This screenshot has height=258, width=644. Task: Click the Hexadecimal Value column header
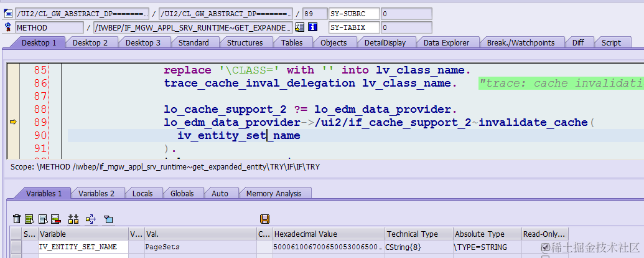click(329, 234)
